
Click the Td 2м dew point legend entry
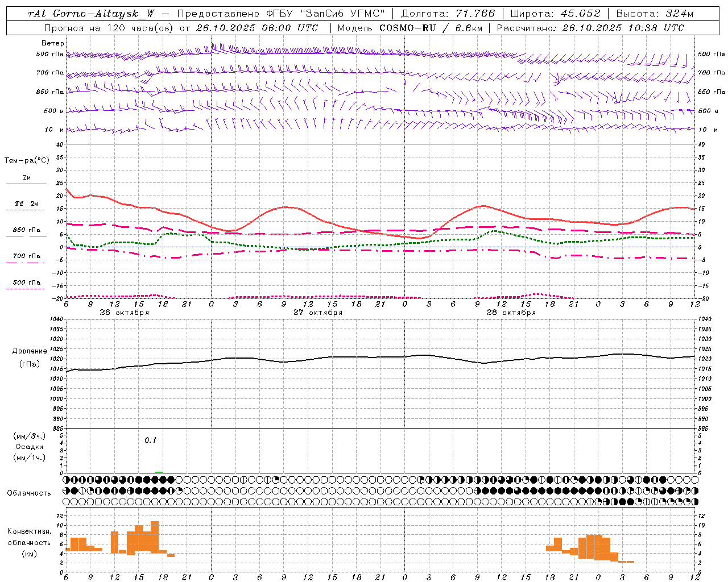click(x=27, y=203)
